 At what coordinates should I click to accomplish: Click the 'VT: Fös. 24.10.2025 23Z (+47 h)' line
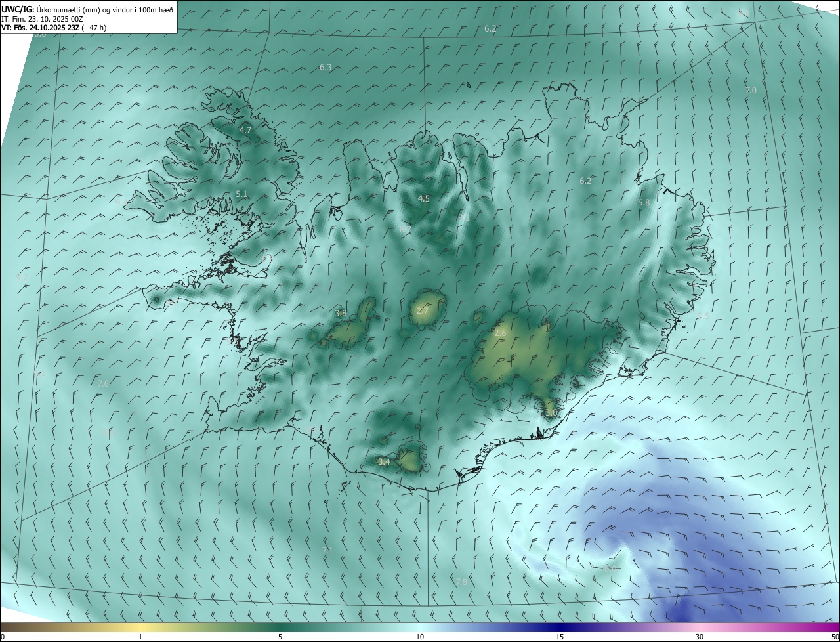point(54,28)
